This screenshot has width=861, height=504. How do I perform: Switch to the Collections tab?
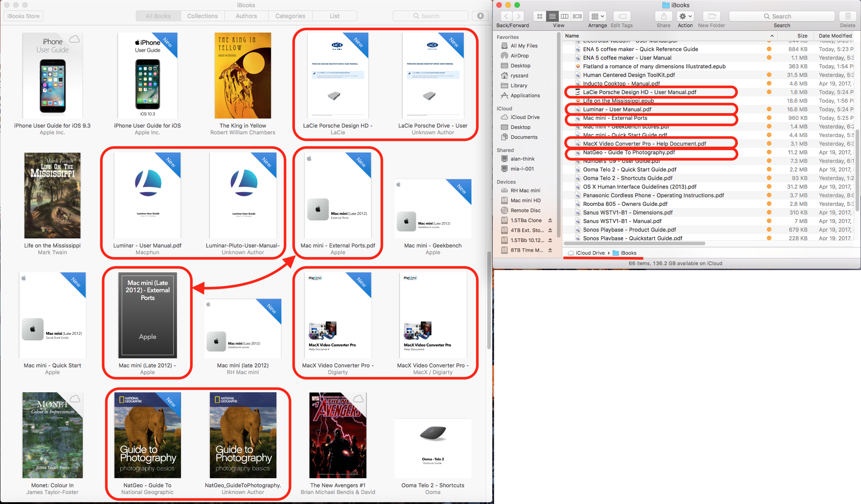[x=202, y=16]
